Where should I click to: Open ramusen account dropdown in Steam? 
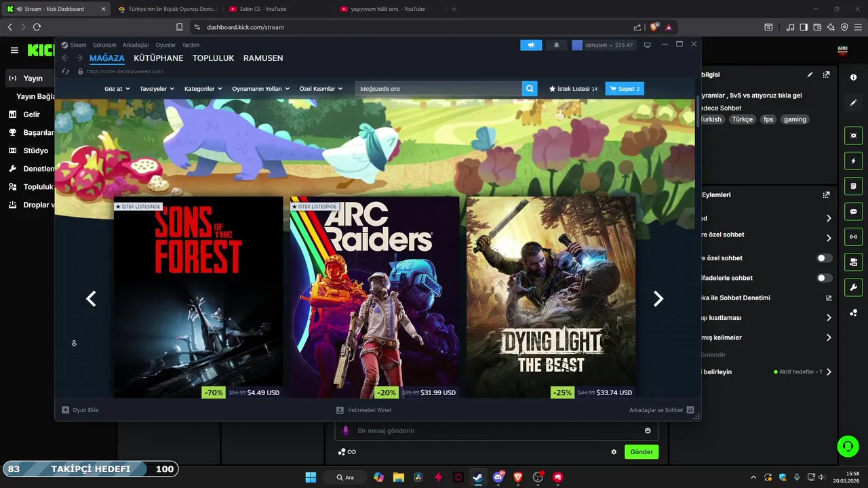pos(603,45)
